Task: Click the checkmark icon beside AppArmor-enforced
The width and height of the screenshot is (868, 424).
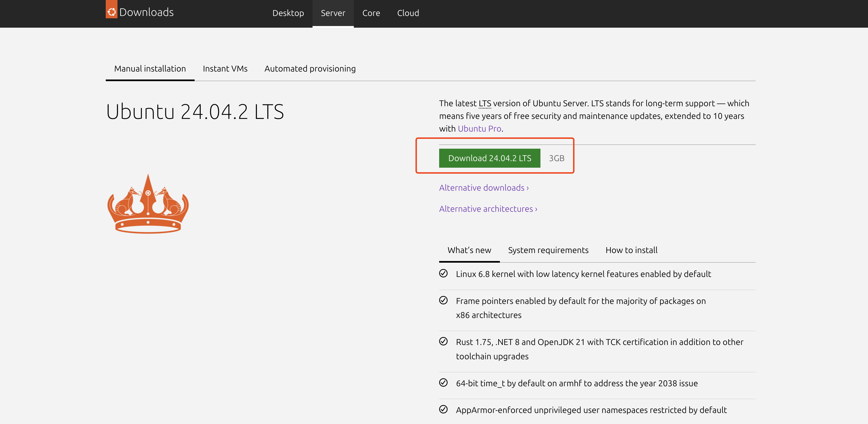Action: point(443,409)
